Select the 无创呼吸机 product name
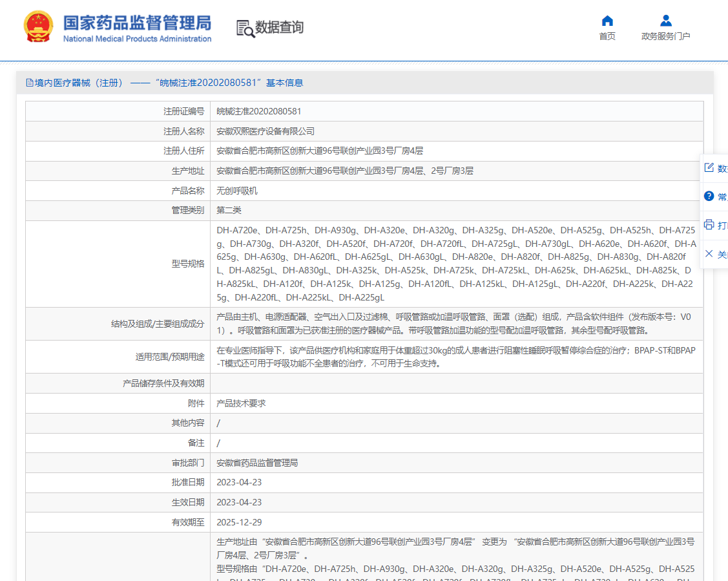 tap(237, 191)
